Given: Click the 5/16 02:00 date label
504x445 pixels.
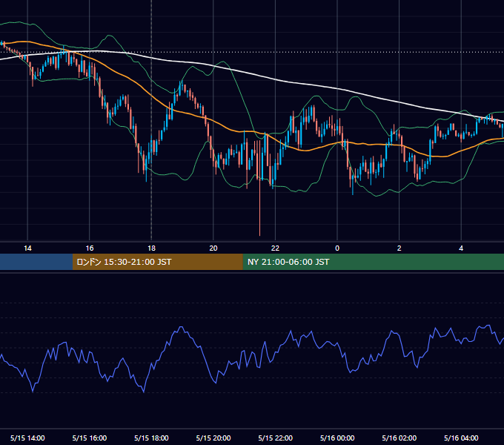Looking at the screenshot, I should point(399,438).
